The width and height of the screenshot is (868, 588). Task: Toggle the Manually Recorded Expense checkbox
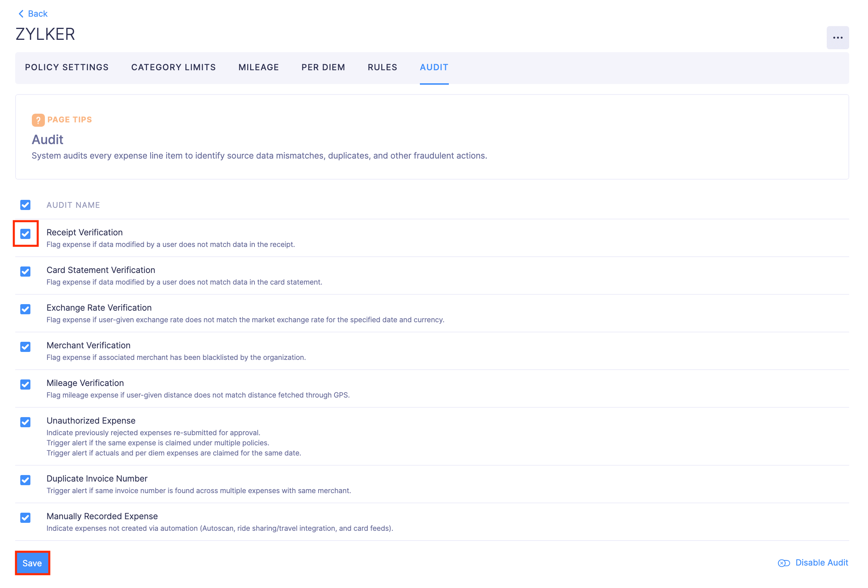click(x=25, y=518)
